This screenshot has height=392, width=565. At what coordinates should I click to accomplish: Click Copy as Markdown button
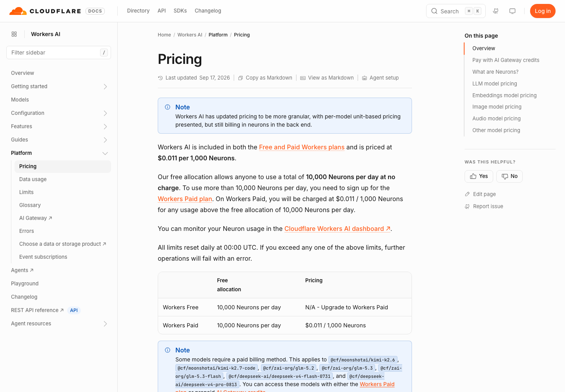coord(265,78)
